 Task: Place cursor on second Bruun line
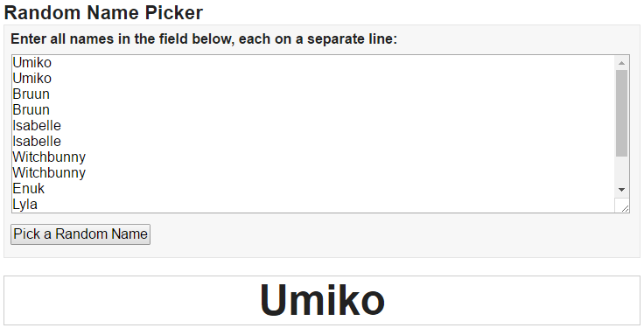(x=31, y=110)
